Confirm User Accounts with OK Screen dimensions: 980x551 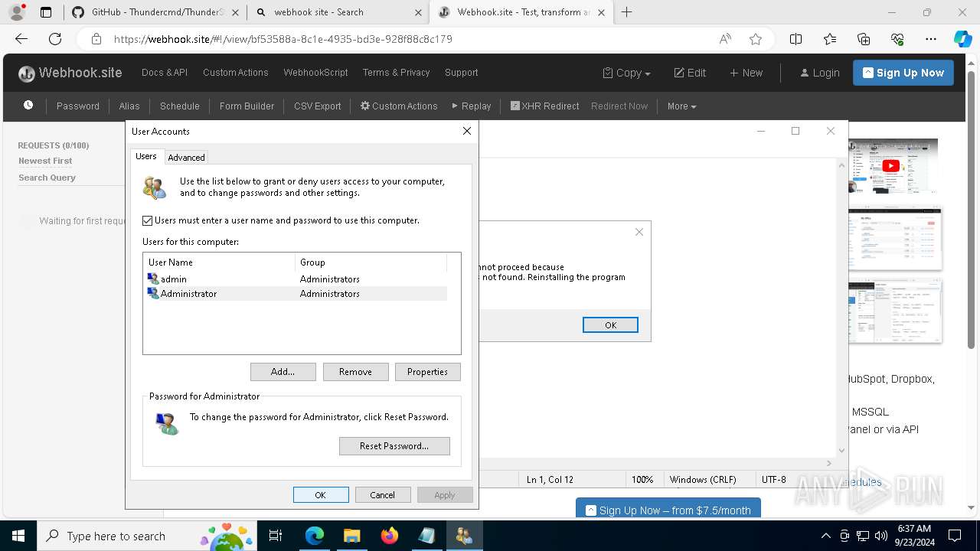click(x=321, y=495)
